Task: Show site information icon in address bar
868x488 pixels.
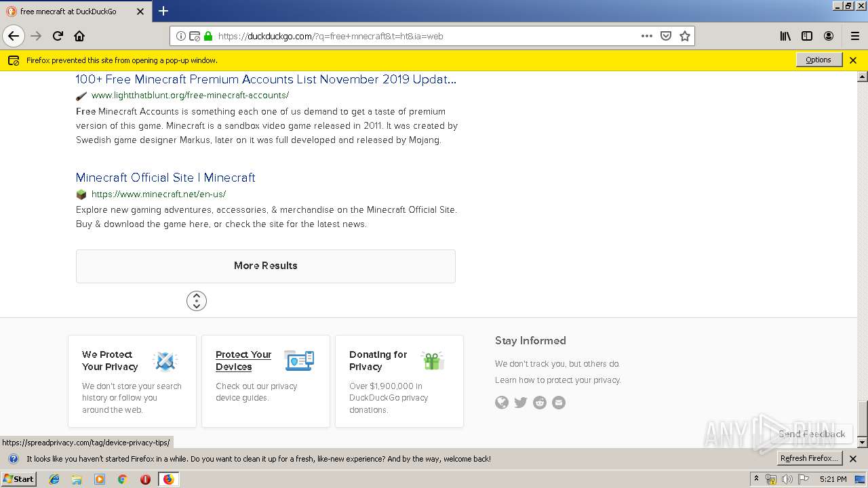Action: point(181,36)
